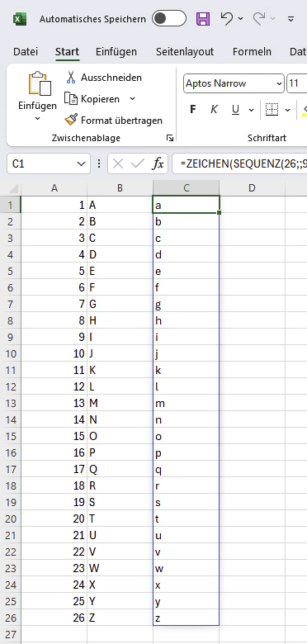
Task: Switch to the Start tab
Action: coord(68,52)
